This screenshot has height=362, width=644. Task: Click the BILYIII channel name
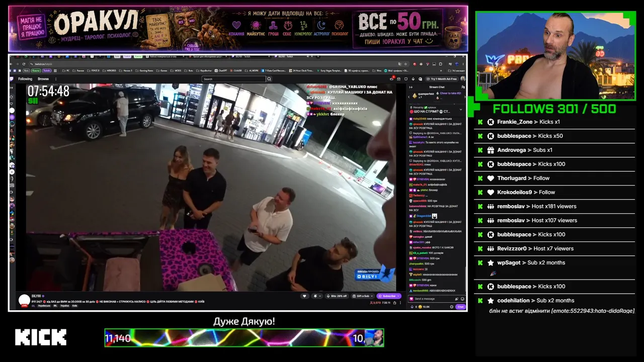tap(36, 296)
